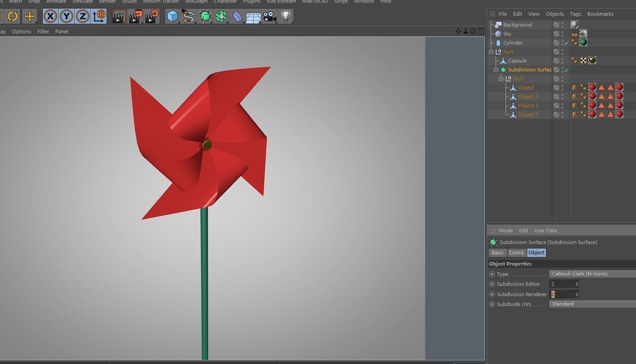Toggle Background layer square in Object Manager

(556, 25)
